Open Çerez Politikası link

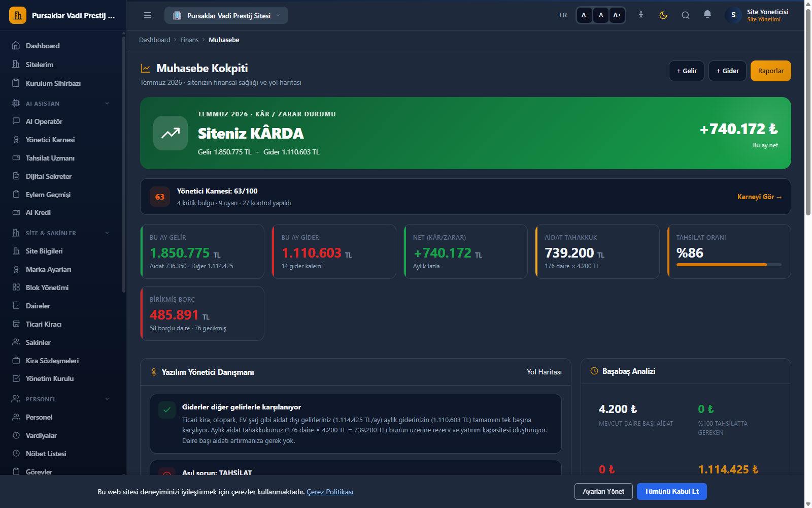[330, 492]
